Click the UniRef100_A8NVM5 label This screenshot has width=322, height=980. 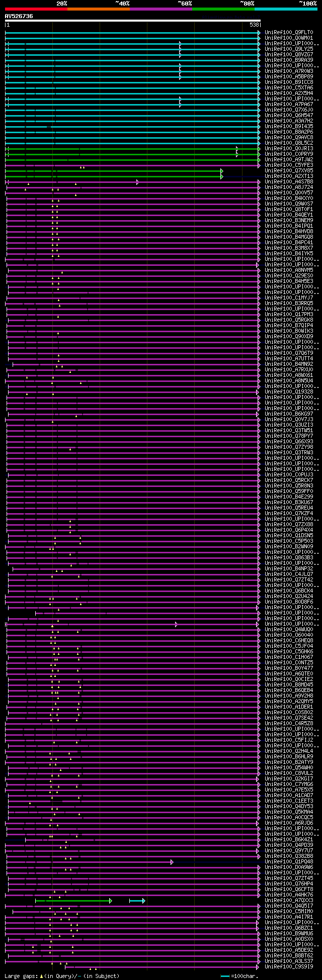(x=289, y=270)
